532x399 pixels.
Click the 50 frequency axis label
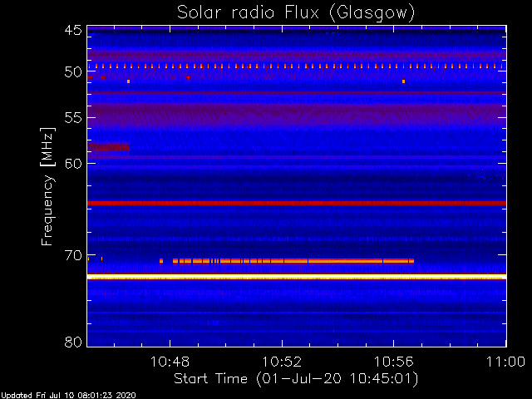73,71
